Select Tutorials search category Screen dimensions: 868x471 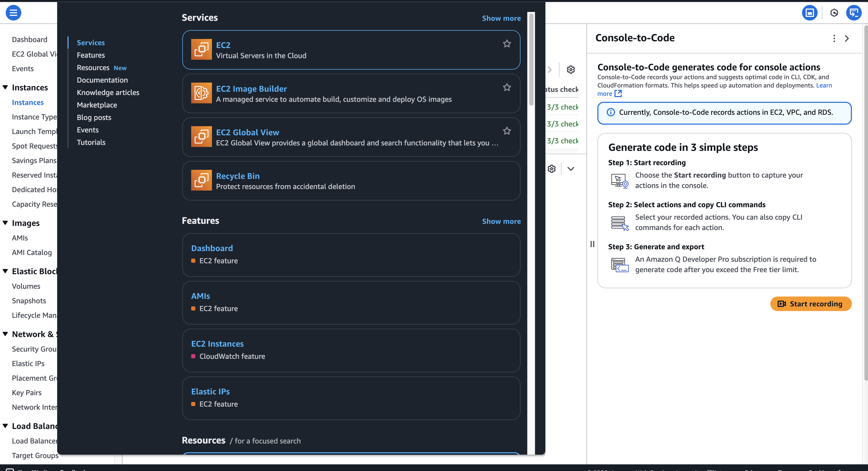coord(91,143)
